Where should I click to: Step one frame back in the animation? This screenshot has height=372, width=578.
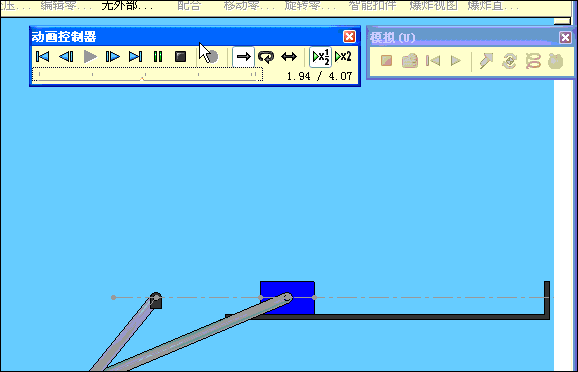(x=66, y=57)
